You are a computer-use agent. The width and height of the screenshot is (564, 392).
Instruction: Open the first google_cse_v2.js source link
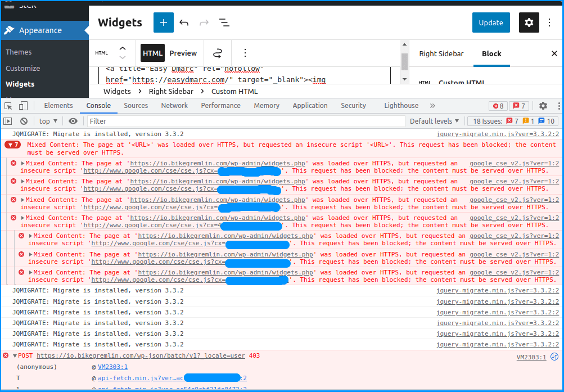(x=515, y=163)
